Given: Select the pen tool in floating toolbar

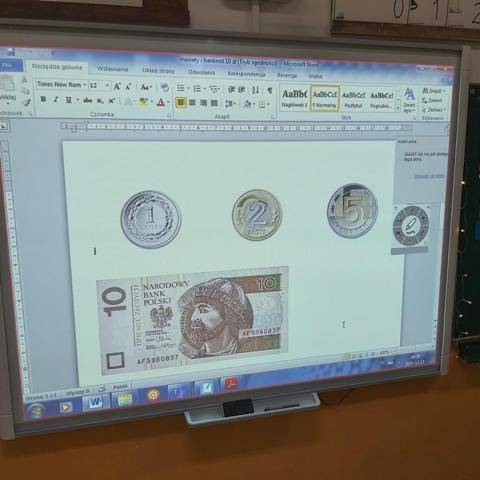Looking at the screenshot, I should (x=411, y=226).
